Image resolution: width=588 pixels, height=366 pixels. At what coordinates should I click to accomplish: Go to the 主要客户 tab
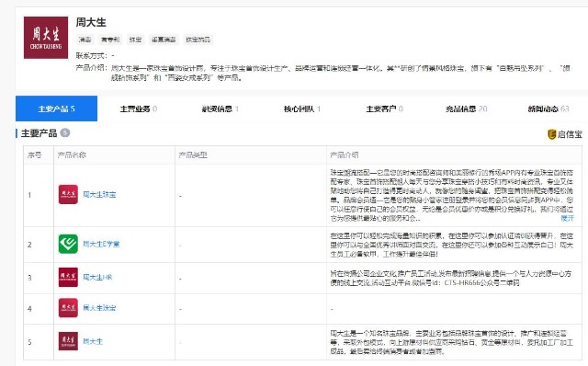point(384,109)
